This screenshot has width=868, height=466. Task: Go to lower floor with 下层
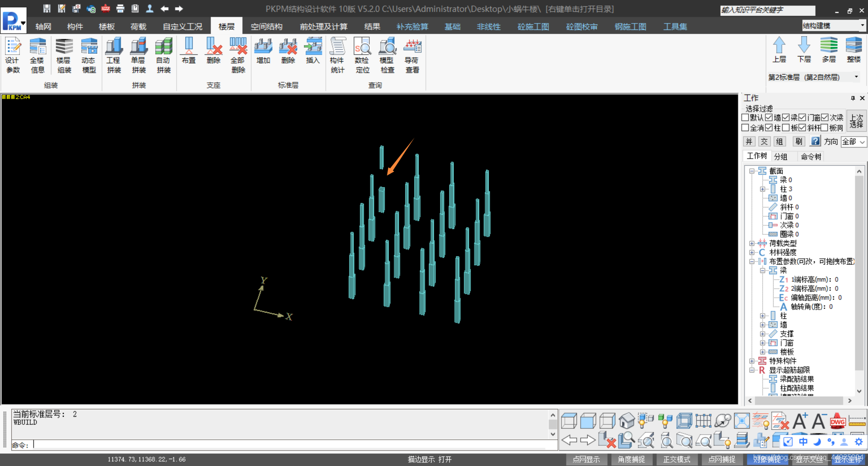point(804,50)
